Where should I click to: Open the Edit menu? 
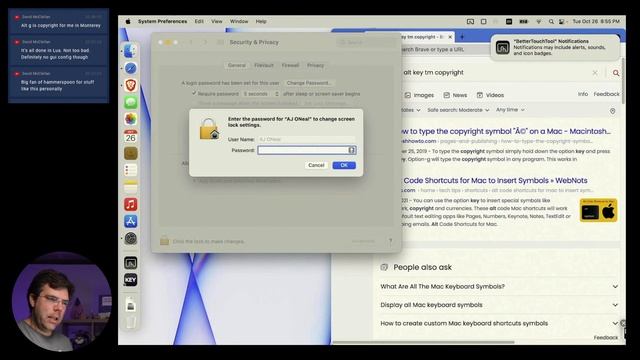pyautogui.click(x=199, y=21)
